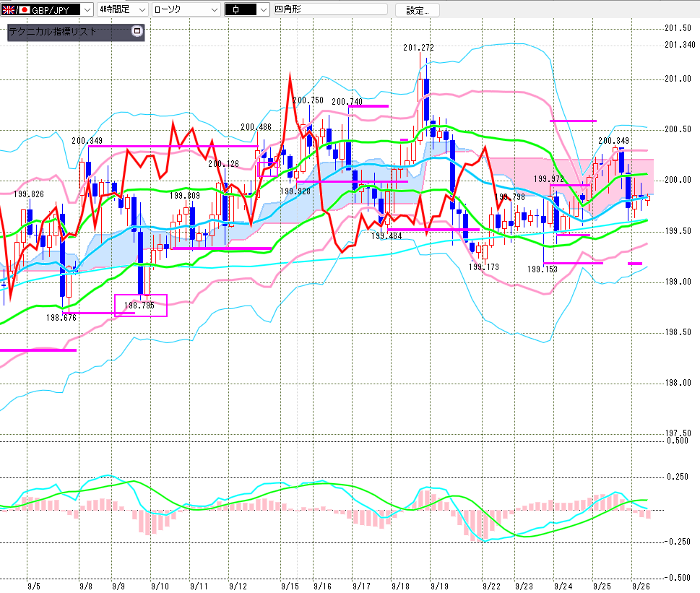The image size is (700, 593).
Task: Click the 9/19 date on time axis
Action: point(436,586)
